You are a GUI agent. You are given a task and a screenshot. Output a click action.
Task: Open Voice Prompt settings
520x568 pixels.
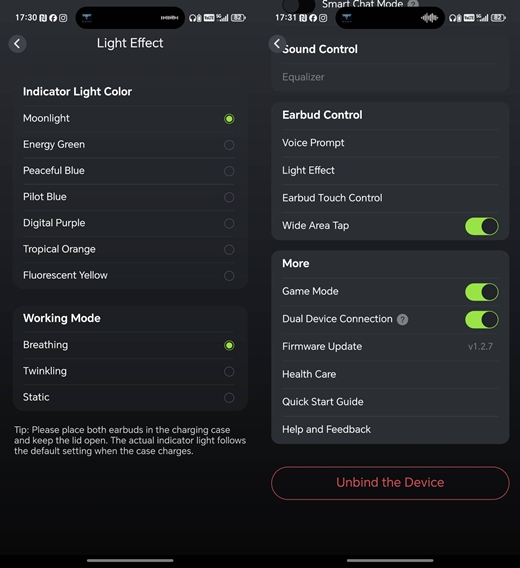click(x=390, y=143)
